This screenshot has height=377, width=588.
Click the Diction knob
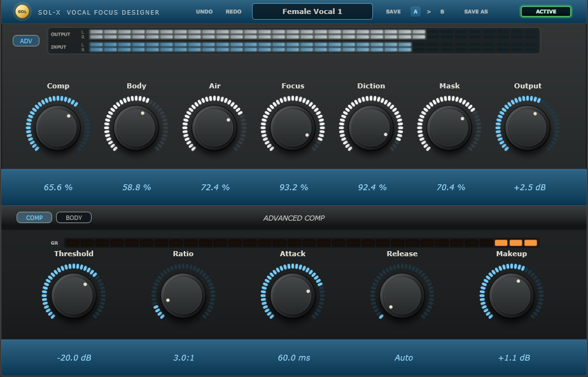(371, 128)
